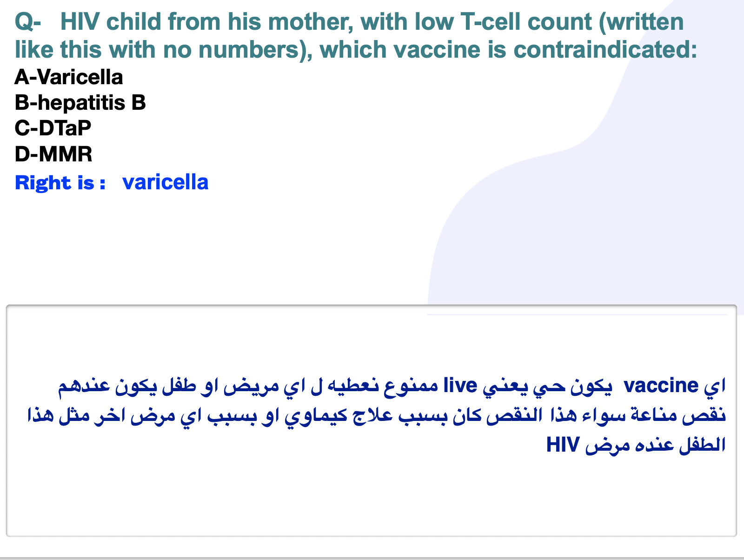Click the word 'live' in the Arabic explanation
Viewport: 744px width, 560px height.
(460, 386)
